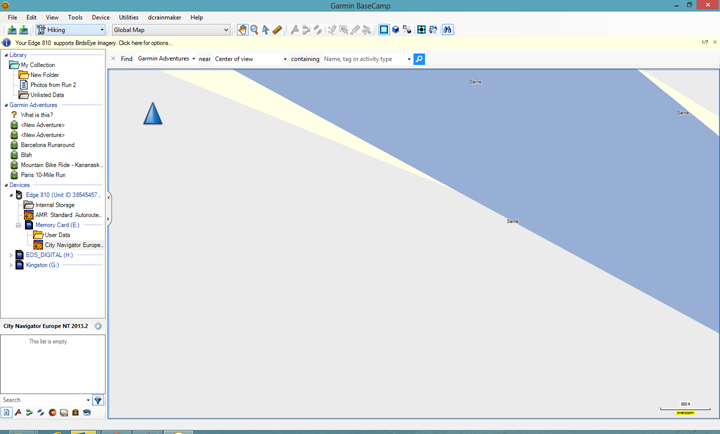Click the Receive from Device toolbar icon
This screenshot has height=434, width=720.
click(x=23, y=30)
